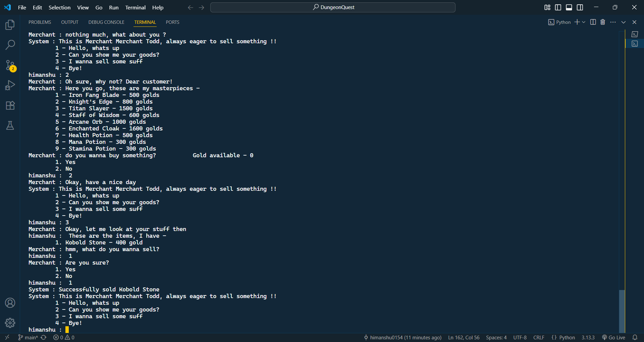Go back with the left arrow
Image resolution: width=644 pixels, height=342 pixels.
(191, 7)
